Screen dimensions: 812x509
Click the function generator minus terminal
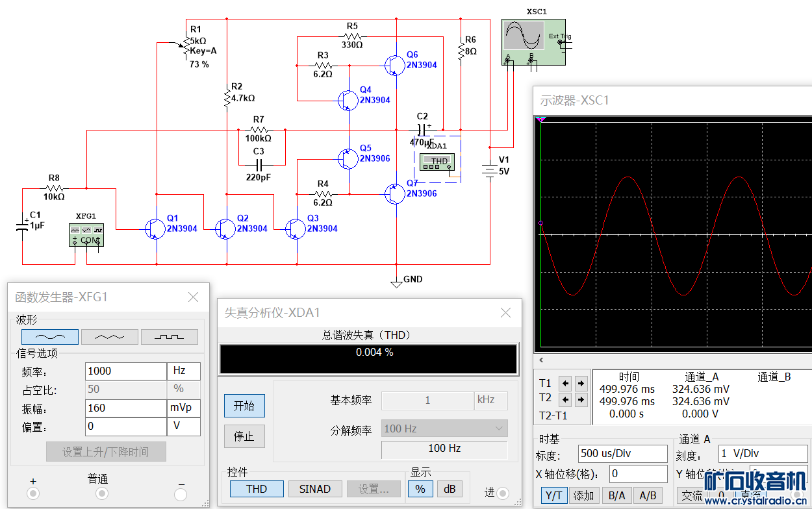point(181,494)
